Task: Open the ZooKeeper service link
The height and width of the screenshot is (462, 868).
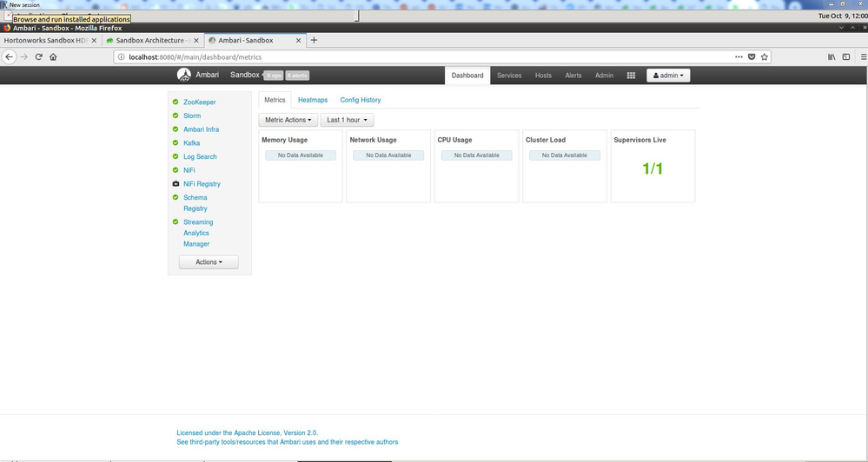Action: click(x=200, y=102)
